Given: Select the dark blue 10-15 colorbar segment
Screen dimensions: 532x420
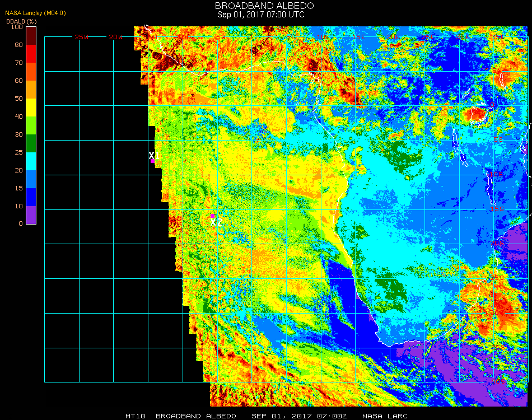Looking at the screenshot, I should point(31,197).
